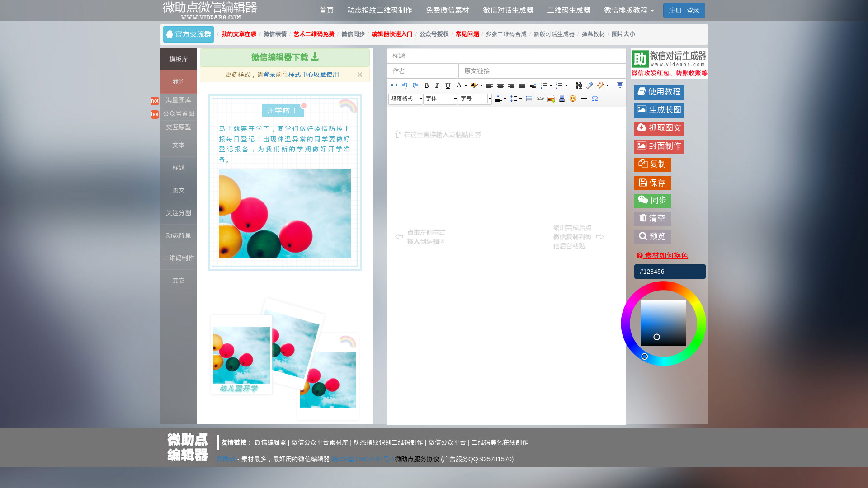Click the 注册 | 登录 button
Screen dimensions: 868x488
[684, 10]
